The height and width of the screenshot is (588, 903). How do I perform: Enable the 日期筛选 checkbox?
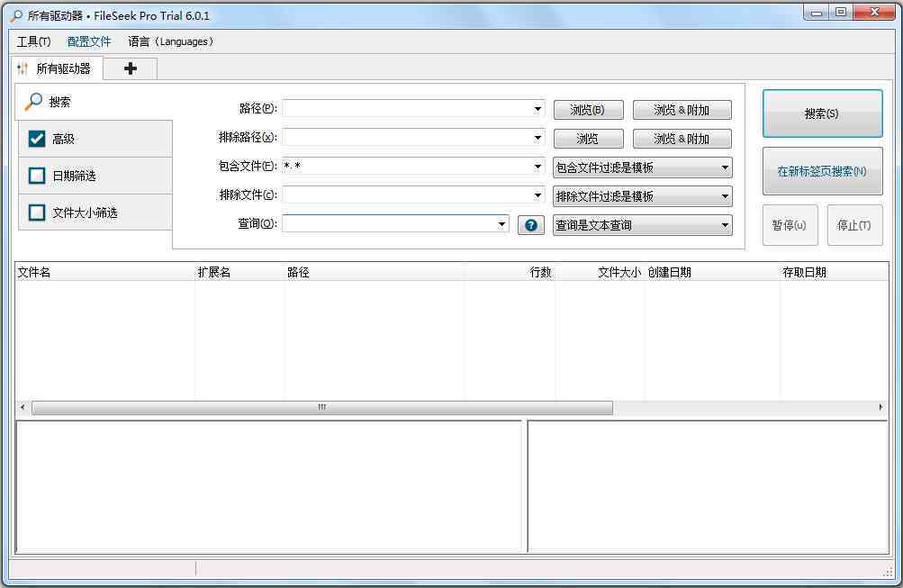tap(37, 176)
